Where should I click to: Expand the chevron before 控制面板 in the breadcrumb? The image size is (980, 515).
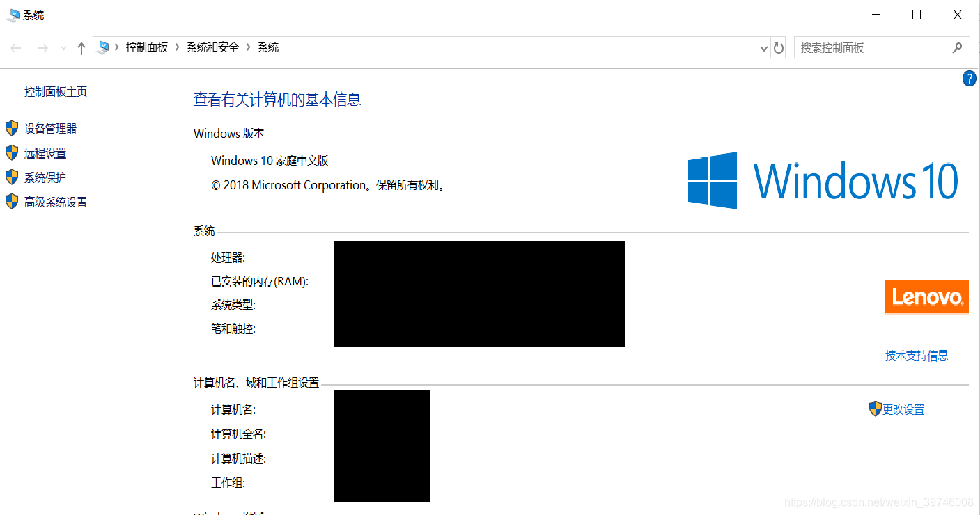pyautogui.click(x=117, y=47)
